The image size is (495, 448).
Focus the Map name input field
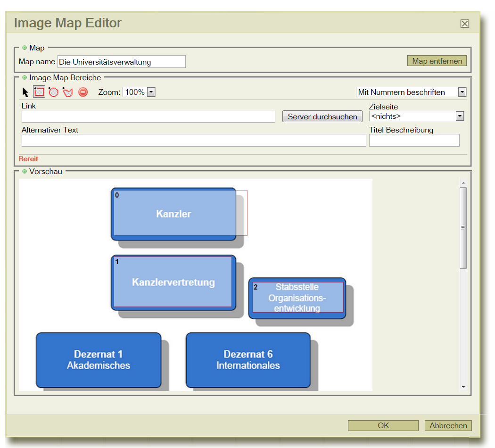pyautogui.click(x=122, y=62)
